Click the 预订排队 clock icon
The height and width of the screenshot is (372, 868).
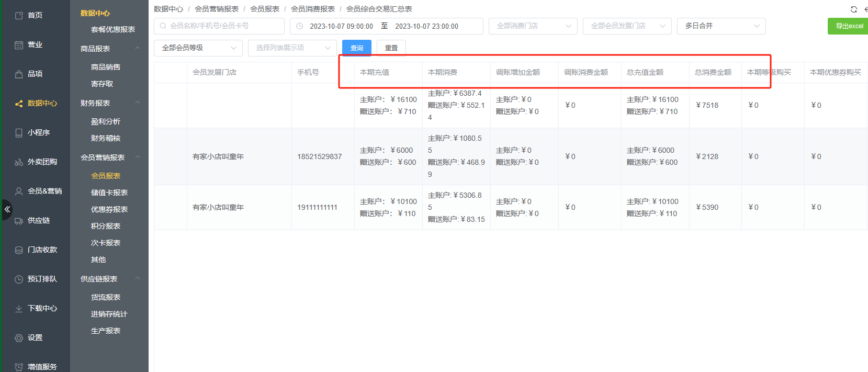[19, 279]
